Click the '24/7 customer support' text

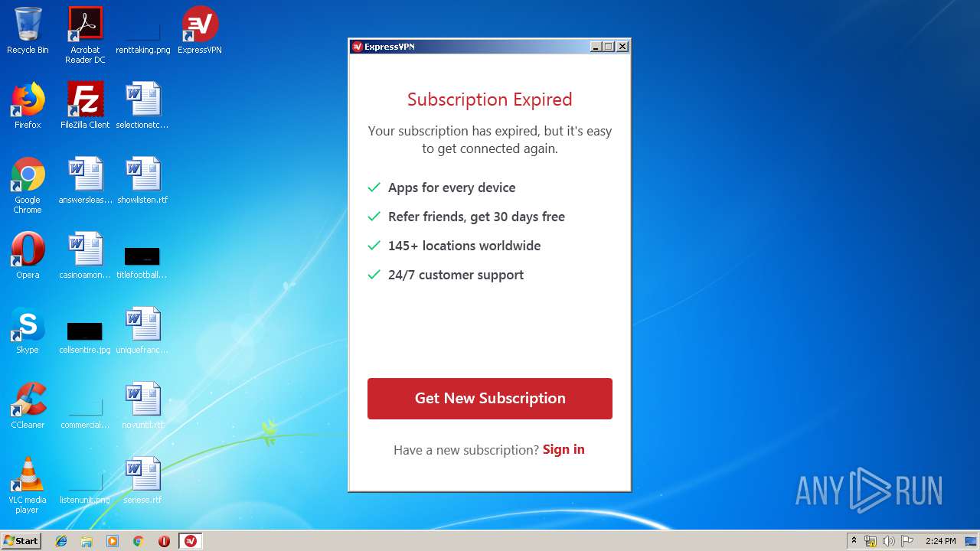click(x=456, y=275)
